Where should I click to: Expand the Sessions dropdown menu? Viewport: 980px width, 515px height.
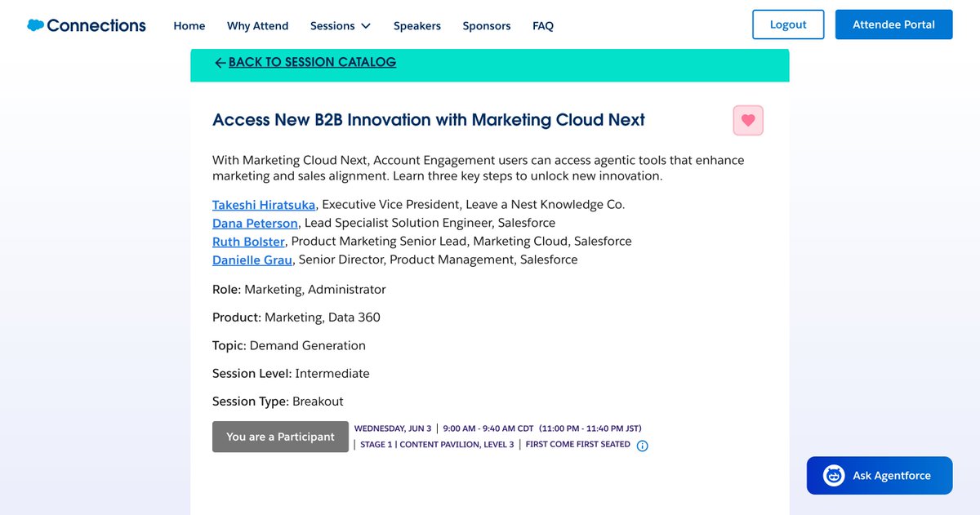341,25
